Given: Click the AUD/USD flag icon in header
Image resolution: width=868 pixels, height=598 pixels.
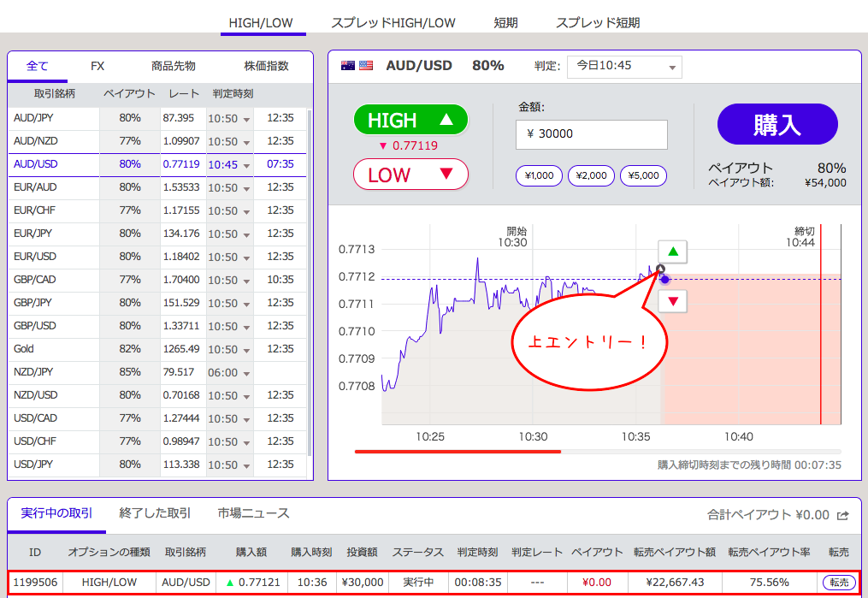Looking at the screenshot, I should (x=357, y=66).
